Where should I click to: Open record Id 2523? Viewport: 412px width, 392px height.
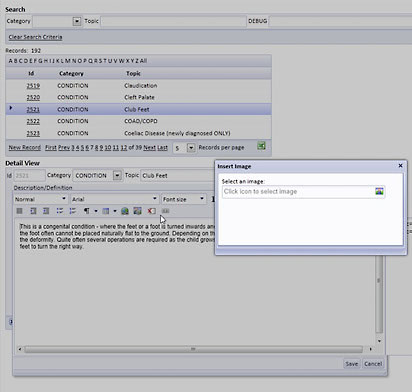33,133
